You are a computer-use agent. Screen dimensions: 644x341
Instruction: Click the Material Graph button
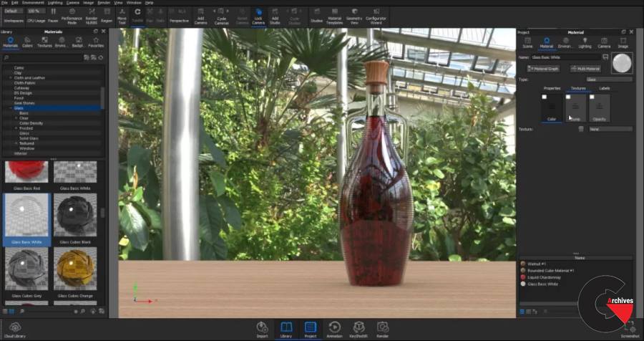click(543, 69)
